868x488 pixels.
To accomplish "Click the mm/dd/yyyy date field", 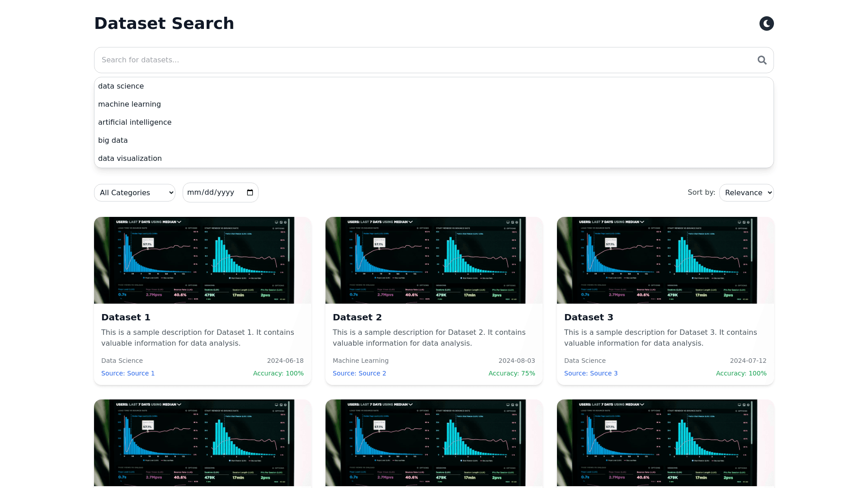I will click(x=211, y=192).
